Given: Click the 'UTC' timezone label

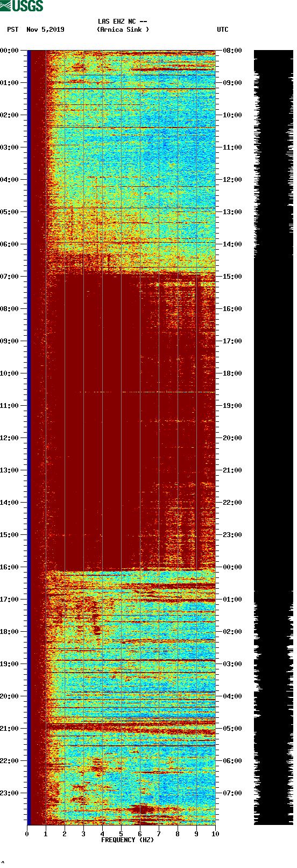Looking at the screenshot, I should pyautogui.click(x=223, y=30).
